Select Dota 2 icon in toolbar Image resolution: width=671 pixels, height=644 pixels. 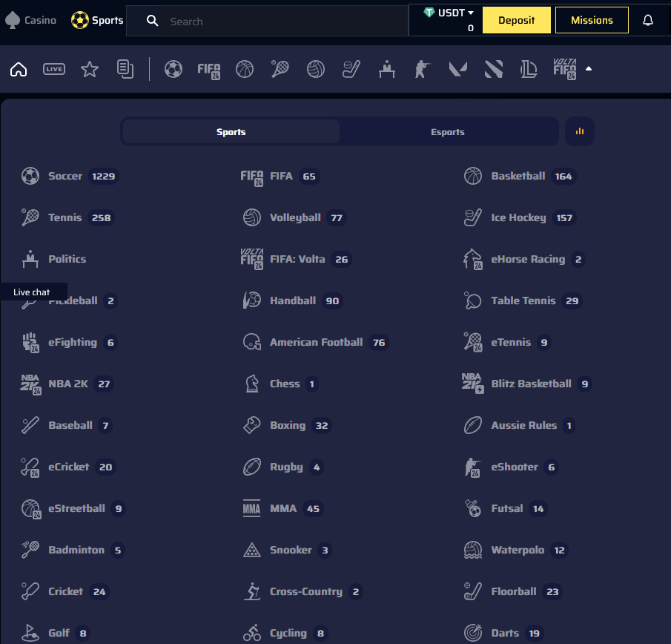click(x=493, y=69)
